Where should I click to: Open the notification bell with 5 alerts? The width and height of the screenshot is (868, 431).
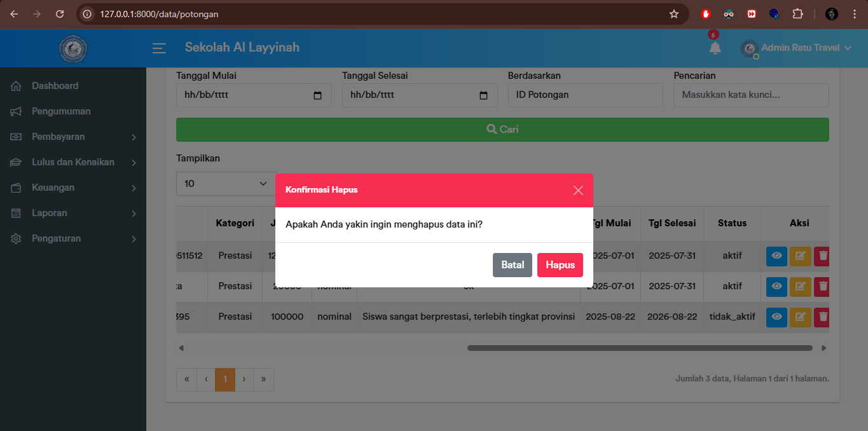[715, 48]
